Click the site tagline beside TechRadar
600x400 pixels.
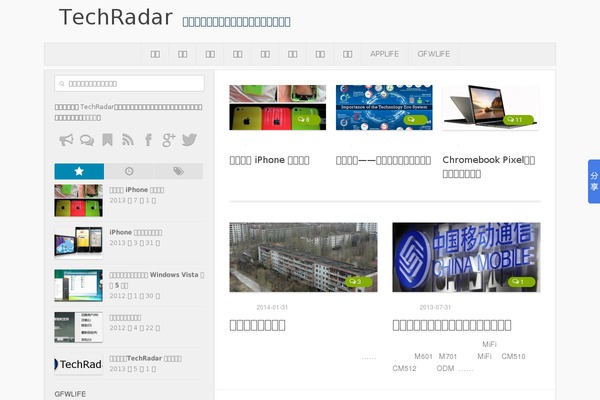click(236, 22)
